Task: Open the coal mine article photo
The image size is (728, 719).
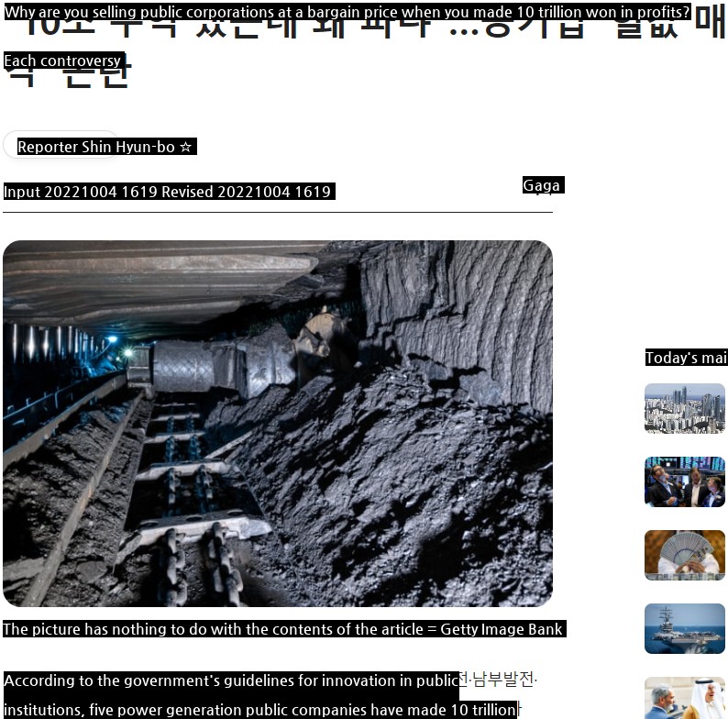Action: coord(278,423)
